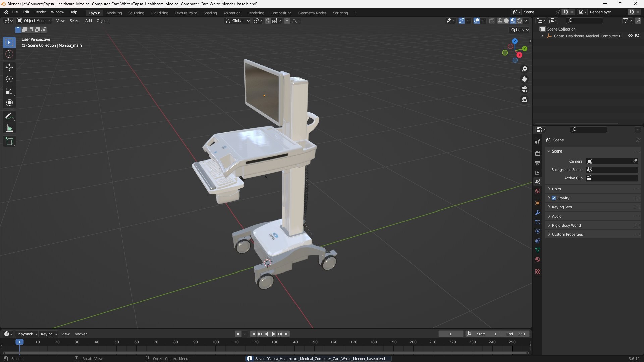
Task: Click the pan view hand icon
Action: point(524,79)
